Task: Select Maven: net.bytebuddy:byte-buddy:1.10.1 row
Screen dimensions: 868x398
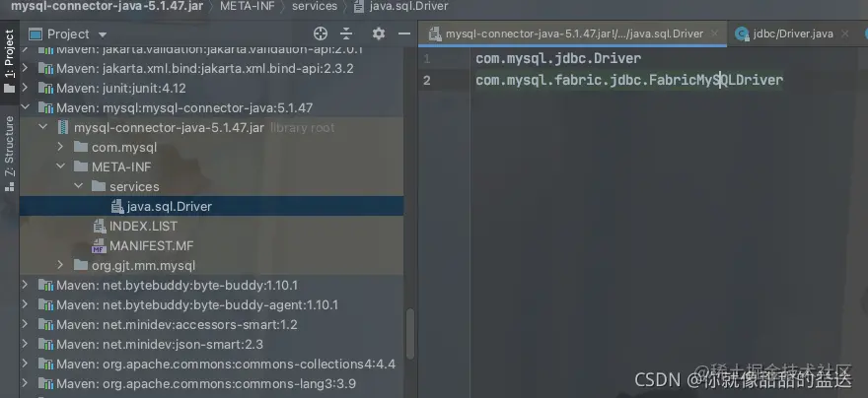Action: 211,286
